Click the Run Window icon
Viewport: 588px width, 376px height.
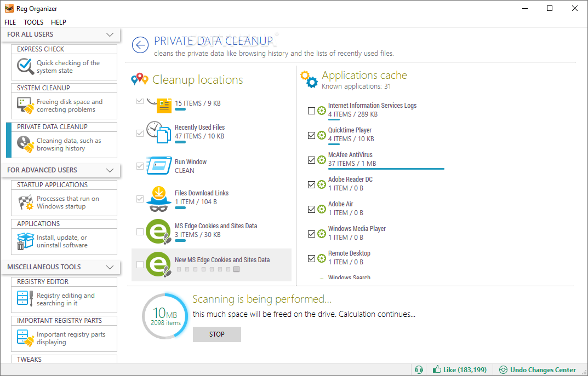pyautogui.click(x=158, y=165)
